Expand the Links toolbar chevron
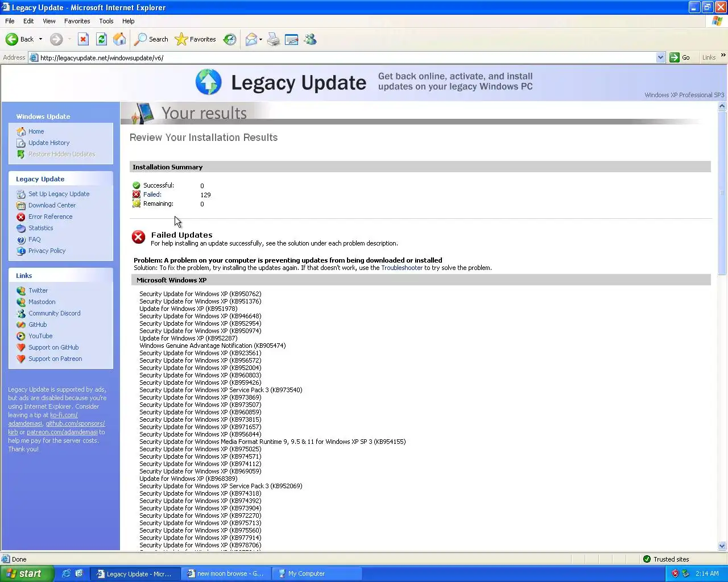Viewport: 728px width, 582px height. click(x=723, y=56)
